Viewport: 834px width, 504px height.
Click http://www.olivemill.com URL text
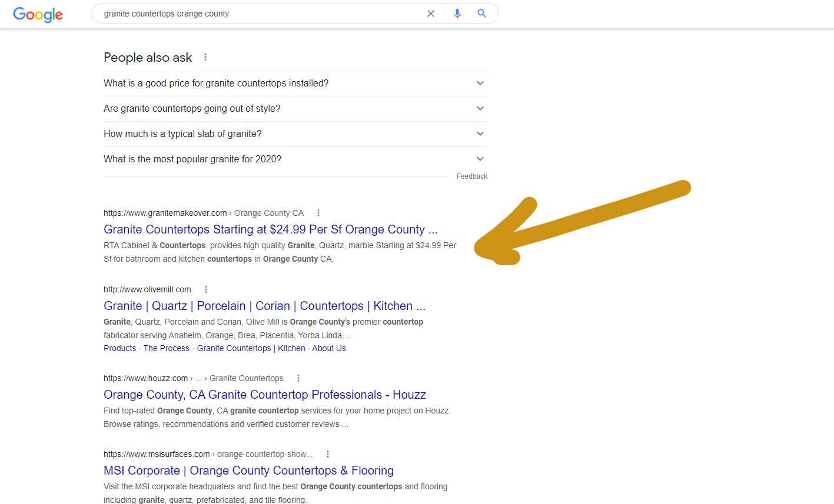pos(147,289)
